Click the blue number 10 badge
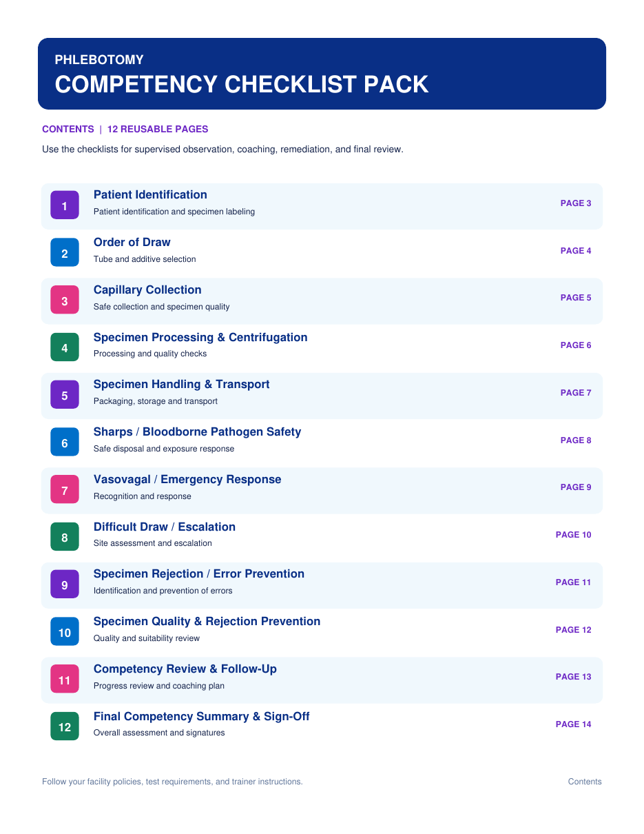644x834 pixels. pyautogui.click(x=65, y=632)
